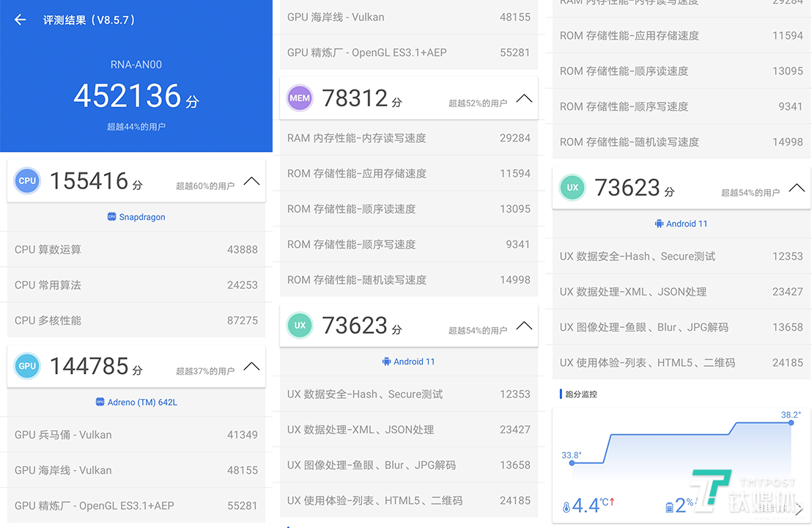Collapse the CPU 155416 score section
Viewport: 812px width, 528px height.
click(x=251, y=181)
